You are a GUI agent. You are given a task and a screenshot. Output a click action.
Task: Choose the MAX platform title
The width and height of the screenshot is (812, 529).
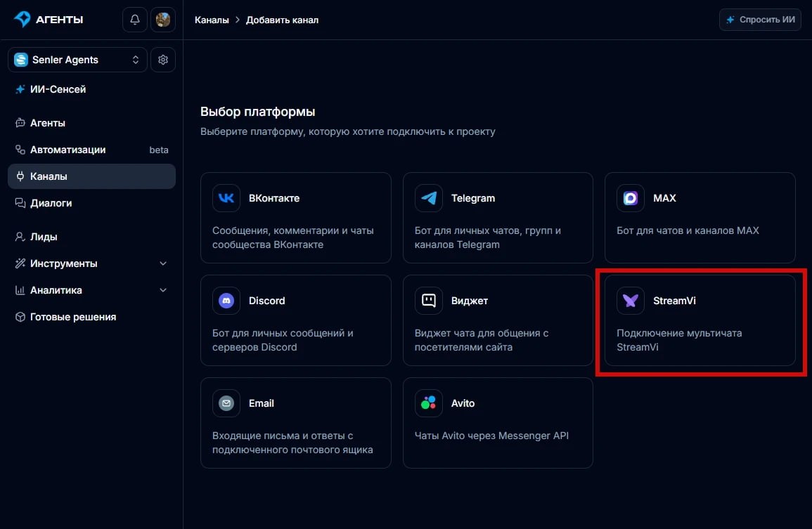click(x=664, y=198)
